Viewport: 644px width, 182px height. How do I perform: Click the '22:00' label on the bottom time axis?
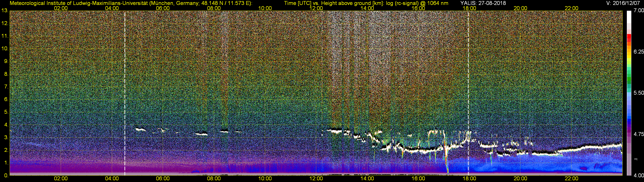click(571, 179)
